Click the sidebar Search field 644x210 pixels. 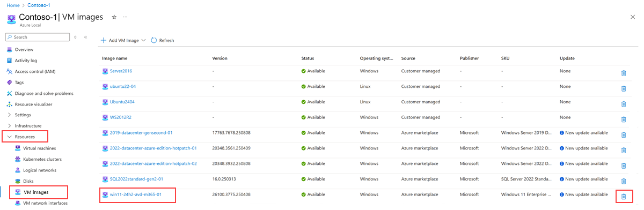pos(38,37)
